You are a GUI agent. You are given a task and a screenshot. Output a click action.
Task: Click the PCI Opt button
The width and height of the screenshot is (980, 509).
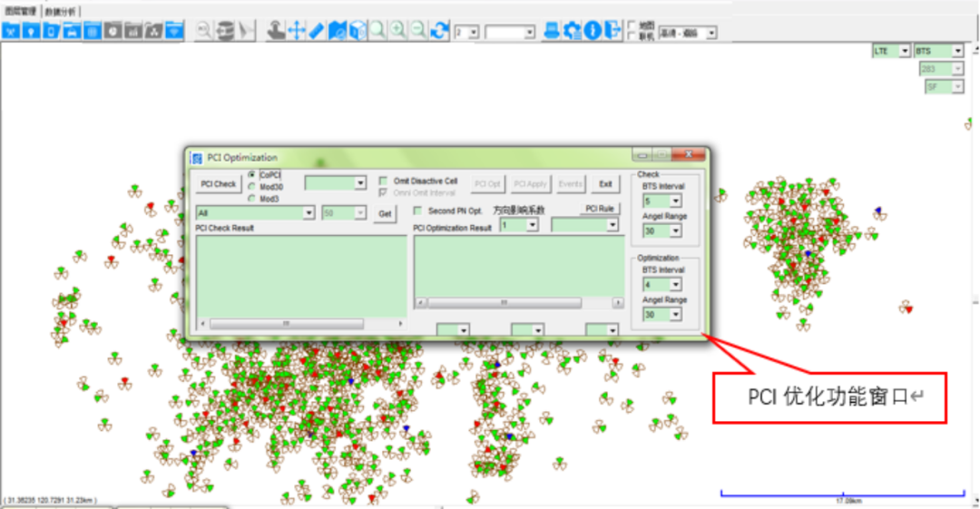pos(487,184)
